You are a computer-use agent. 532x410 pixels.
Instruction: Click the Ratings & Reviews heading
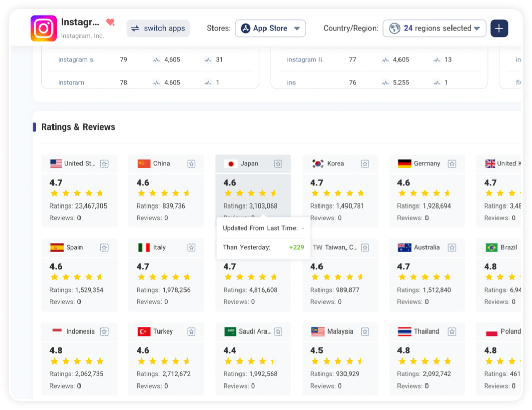78,127
